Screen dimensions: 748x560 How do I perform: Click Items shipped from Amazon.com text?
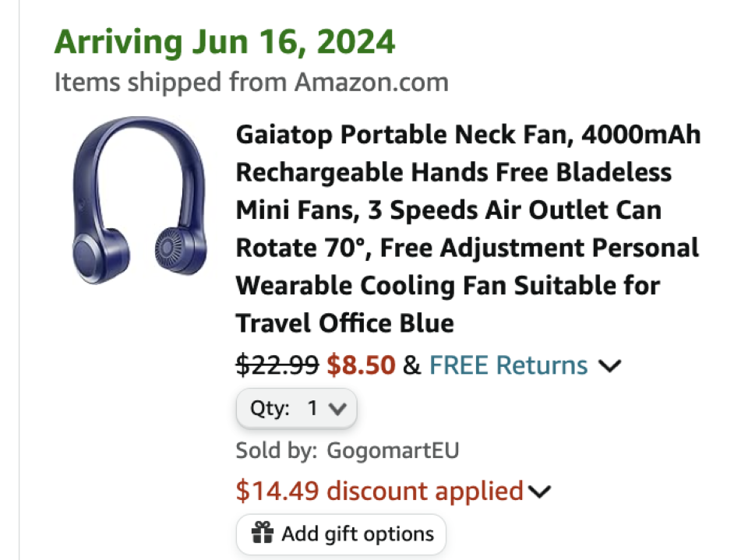(251, 82)
